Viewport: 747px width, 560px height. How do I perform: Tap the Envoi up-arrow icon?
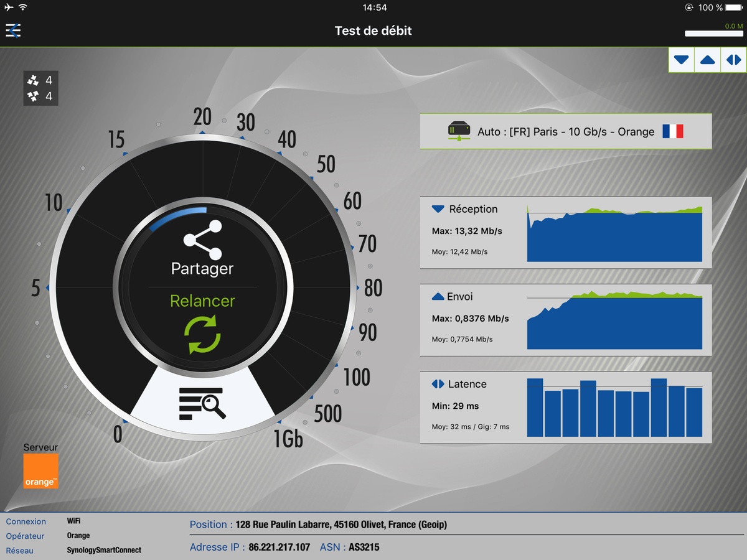(438, 297)
